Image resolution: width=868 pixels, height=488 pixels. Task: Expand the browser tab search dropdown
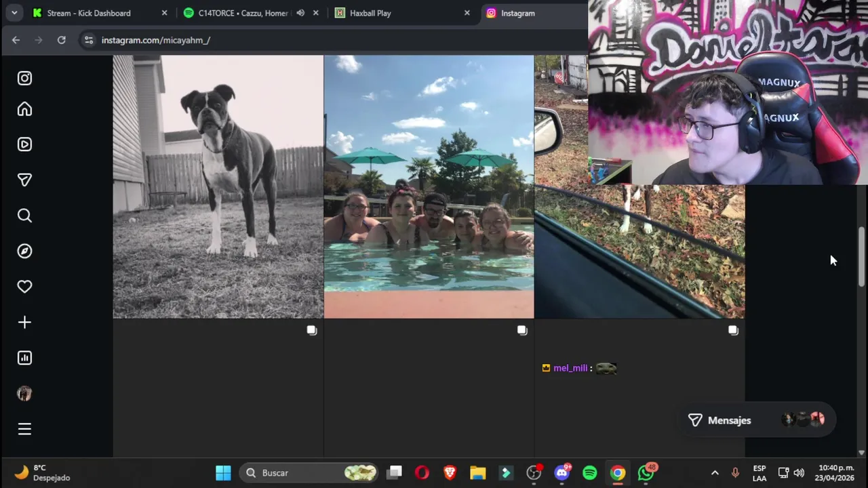(14, 13)
